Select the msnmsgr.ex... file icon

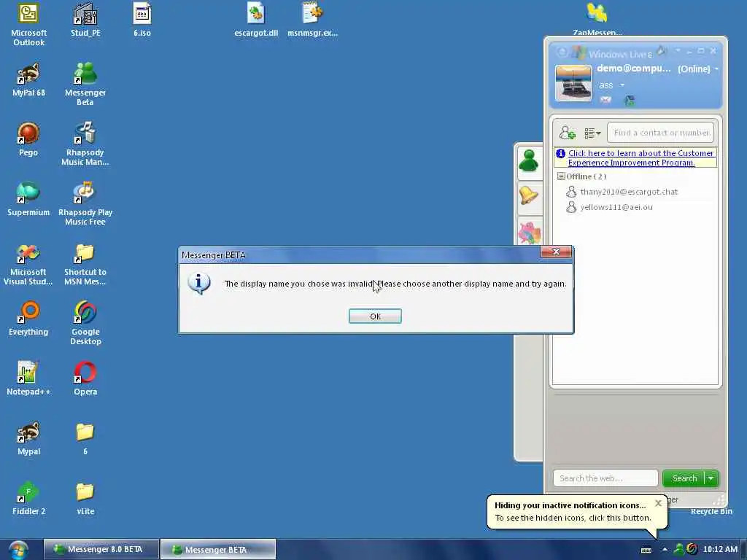[312, 20]
